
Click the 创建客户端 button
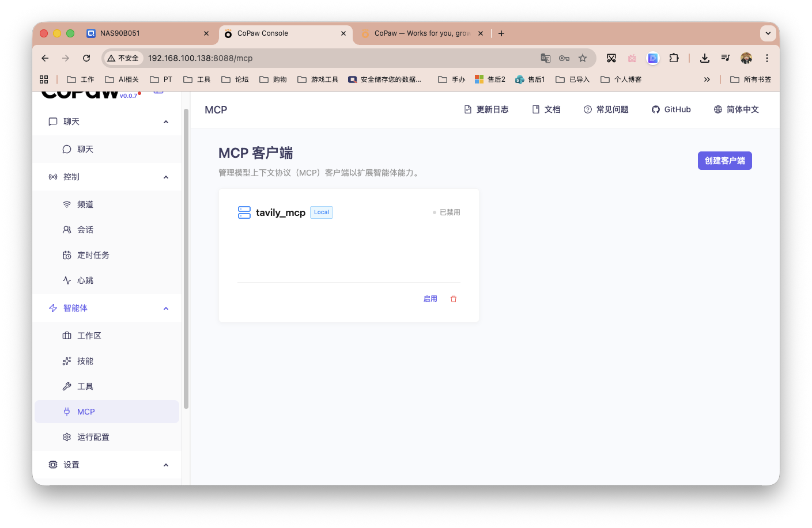coord(724,161)
